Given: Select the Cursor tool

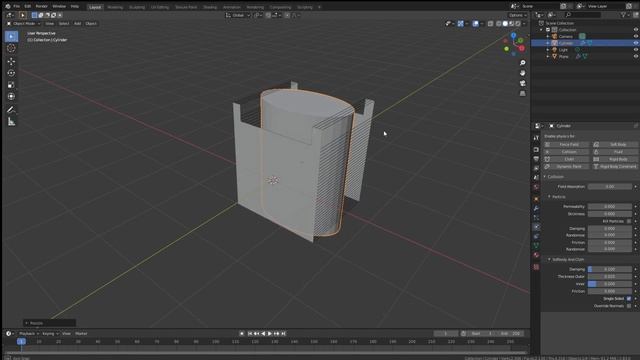Looking at the screenshot, I should pyautogui.click(x=11, y=48).
